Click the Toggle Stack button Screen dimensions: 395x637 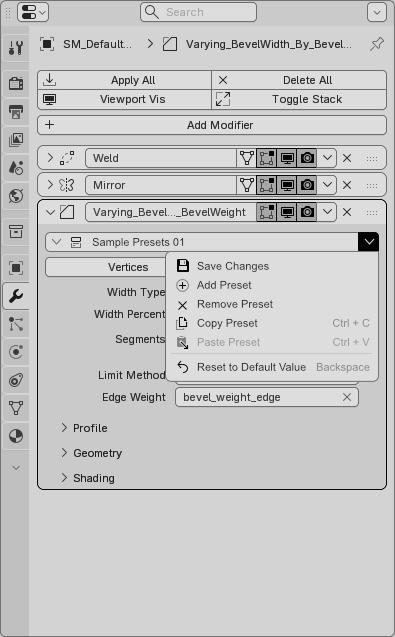click(x=299, y=100)
